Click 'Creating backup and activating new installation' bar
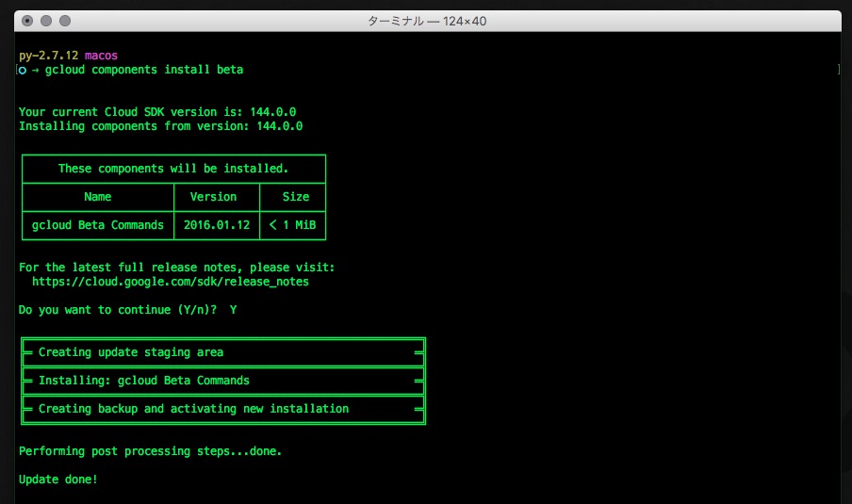 point(223,409)
